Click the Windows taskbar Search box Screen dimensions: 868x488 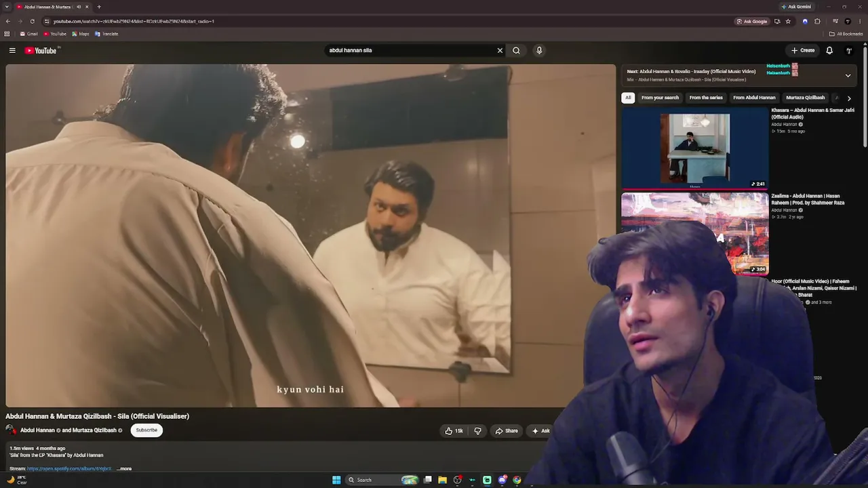pyautogui.click(x=383, y=480)
